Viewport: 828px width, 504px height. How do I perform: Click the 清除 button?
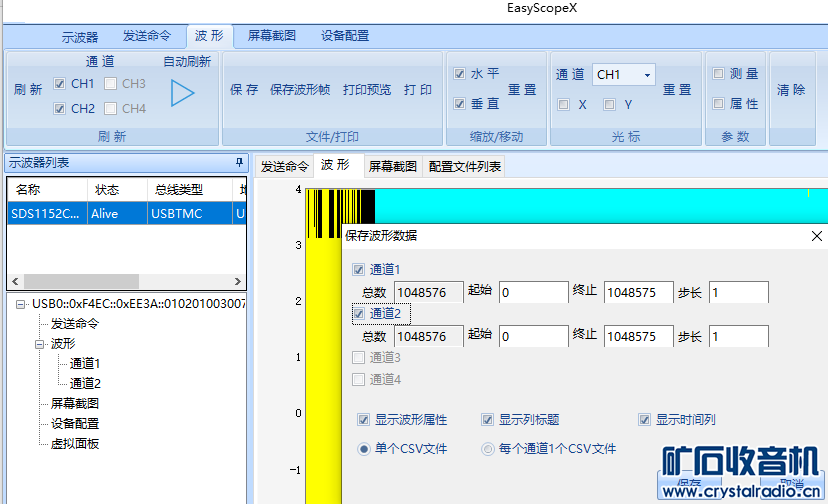point(791,90)
